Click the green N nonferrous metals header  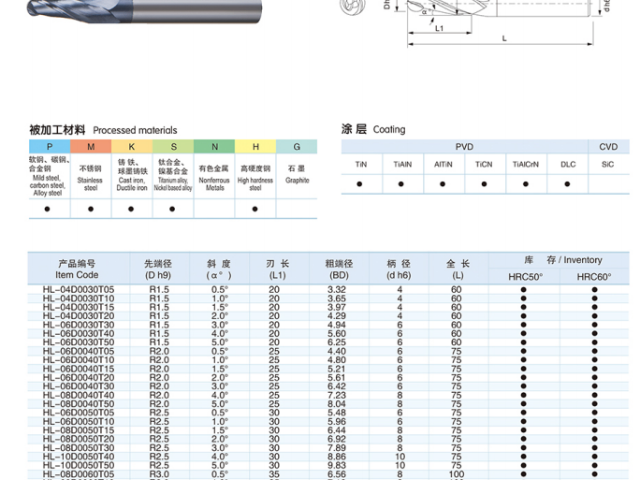pos(214,147)
